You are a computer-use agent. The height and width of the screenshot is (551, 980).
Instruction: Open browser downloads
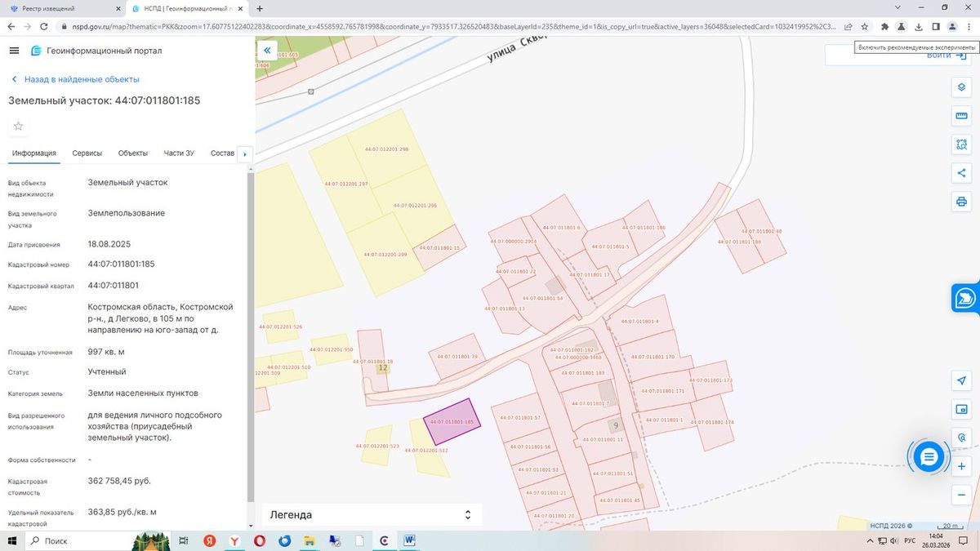point(919,26)
